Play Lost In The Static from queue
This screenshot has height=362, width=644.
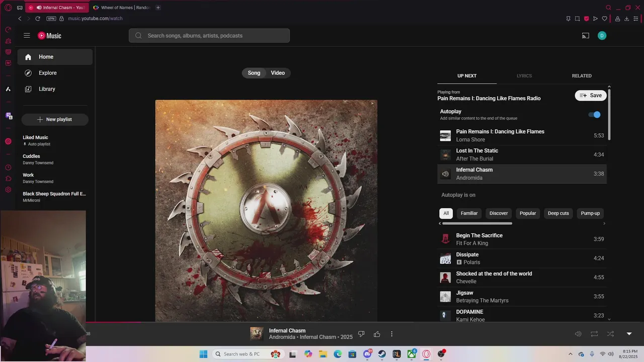522,155
